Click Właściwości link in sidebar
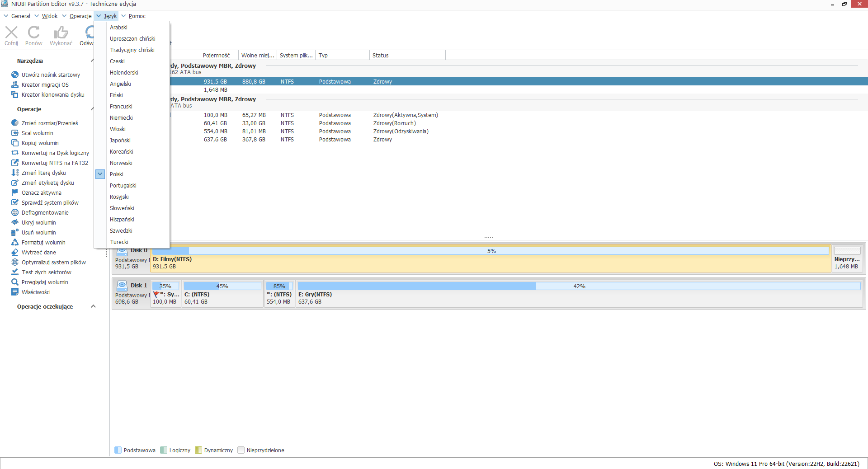Image resolution: width=868 pixels, height=469 pixels. click(x=36, y=292)
